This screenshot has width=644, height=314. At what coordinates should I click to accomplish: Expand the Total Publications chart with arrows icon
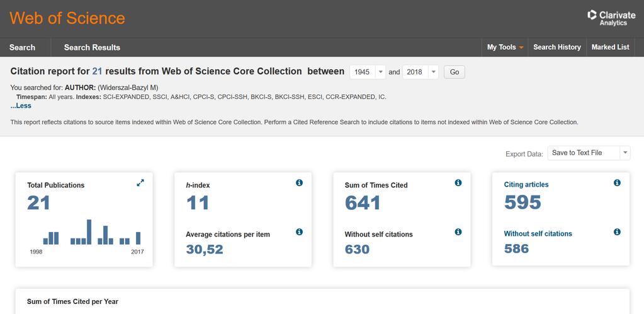click(x=140, y=183)
